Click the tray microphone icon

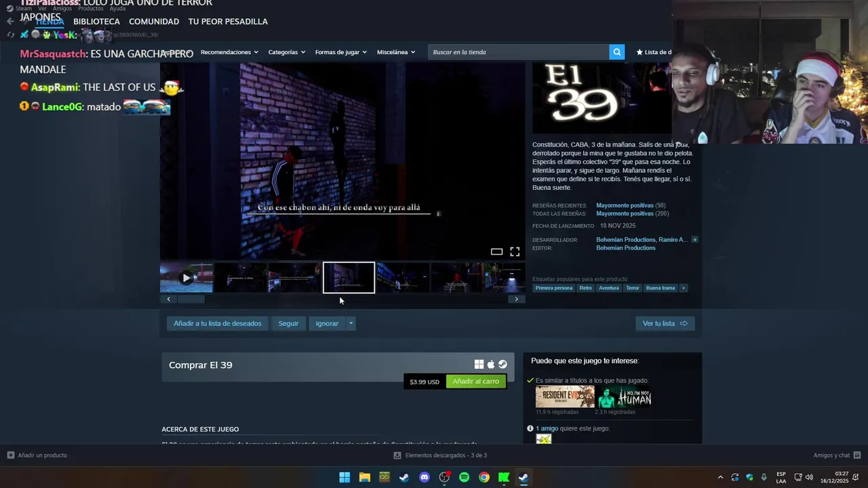(764, 477)
